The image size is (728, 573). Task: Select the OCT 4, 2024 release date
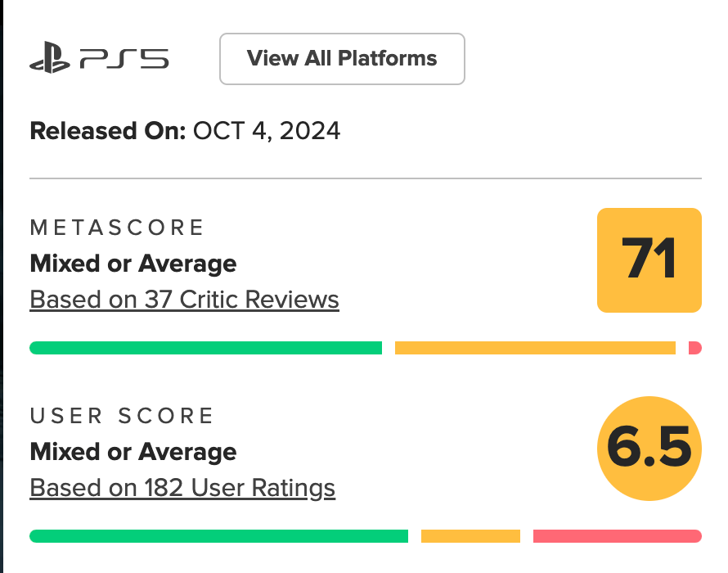pyautogui.click(x=267, y=131)
